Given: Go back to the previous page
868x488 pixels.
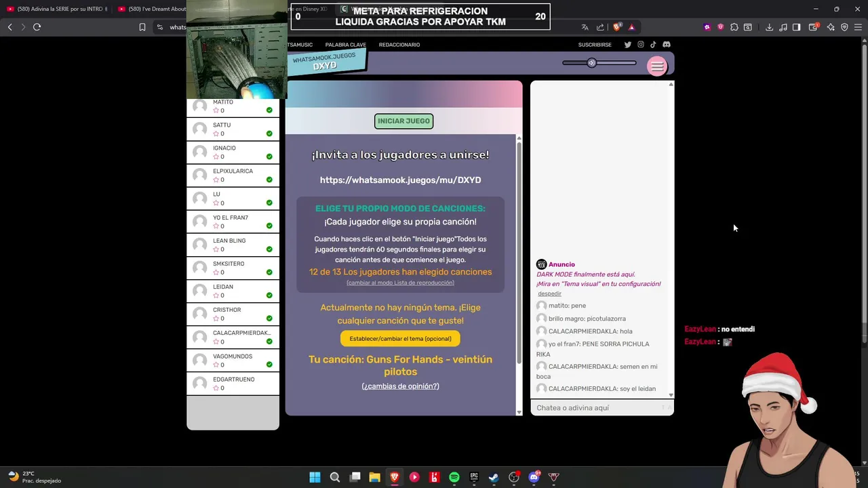Looking at the screenshot, I should (10, 27).
